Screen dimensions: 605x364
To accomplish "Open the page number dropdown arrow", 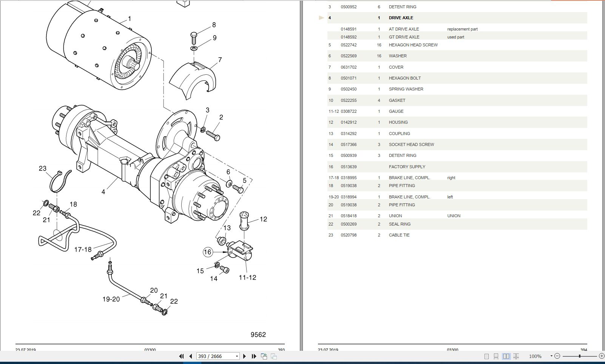I will click(x=237, y=356).
